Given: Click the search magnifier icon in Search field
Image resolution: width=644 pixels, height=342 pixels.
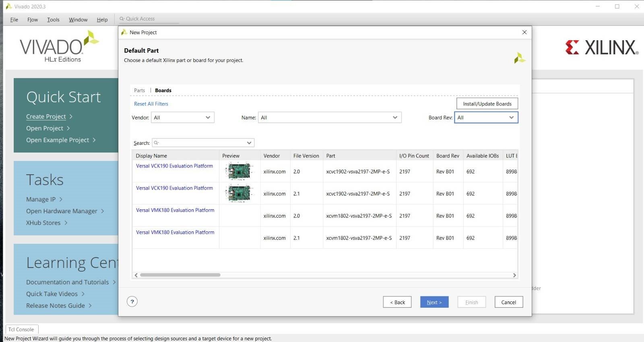Looking at the screenshot, I should tap(156, 143).
